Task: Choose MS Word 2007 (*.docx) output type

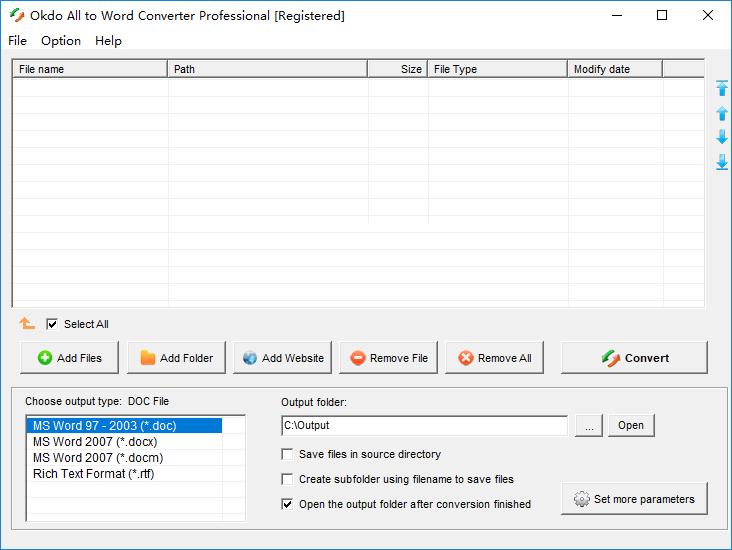Action: point(95,442)
